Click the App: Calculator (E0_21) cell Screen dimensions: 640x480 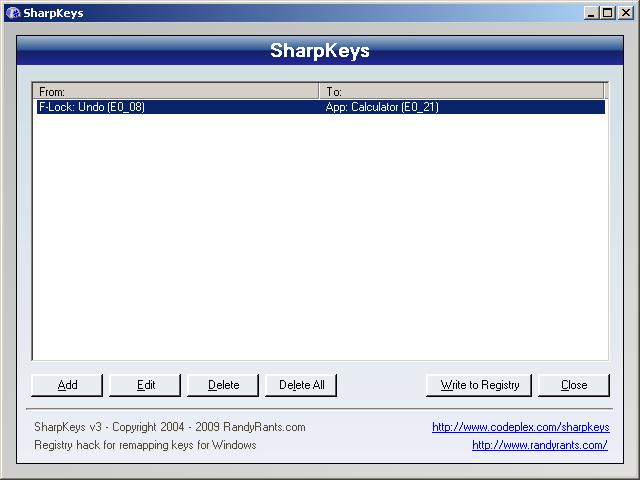(x=382, y=107)
